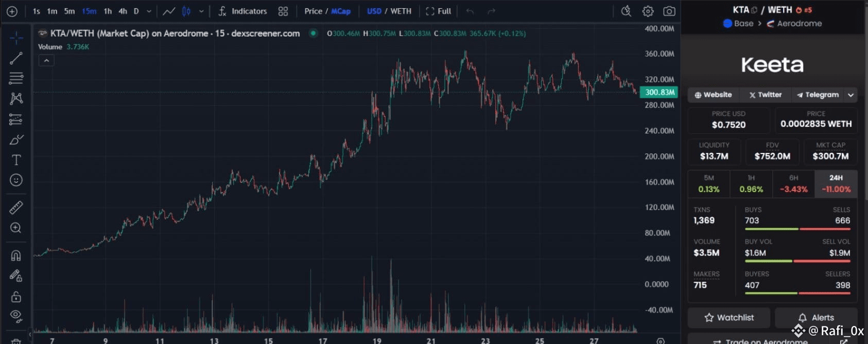Expand more social links chevron
The height and width of the screenshot is (344, 868).
click(x=851, y=95)
